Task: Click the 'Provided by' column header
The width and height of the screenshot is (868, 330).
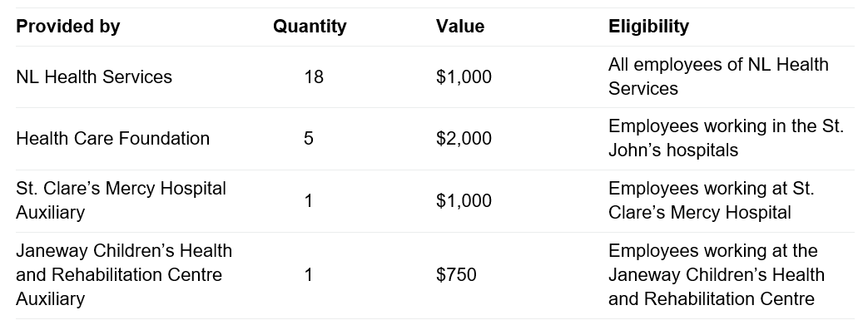Action: tap(67, 27)
